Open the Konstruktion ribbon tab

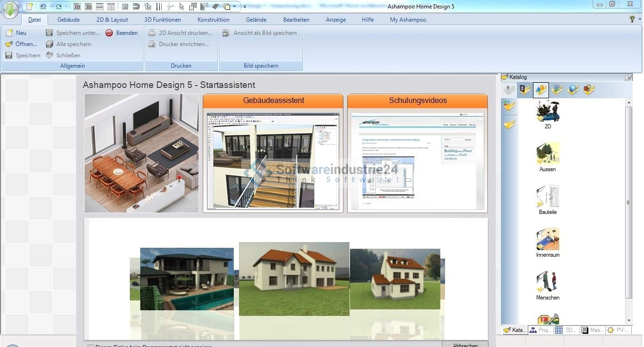pos(213,20)
